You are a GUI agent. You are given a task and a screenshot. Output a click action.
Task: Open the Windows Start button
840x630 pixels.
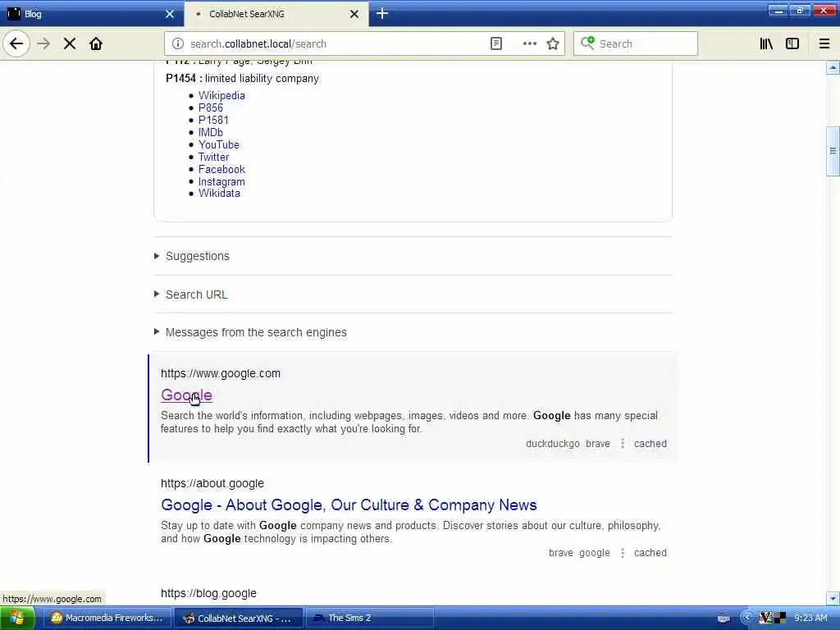click(17, 619)
